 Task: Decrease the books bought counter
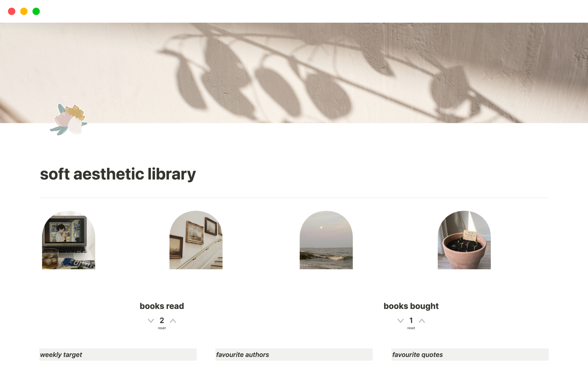point(400,321)
